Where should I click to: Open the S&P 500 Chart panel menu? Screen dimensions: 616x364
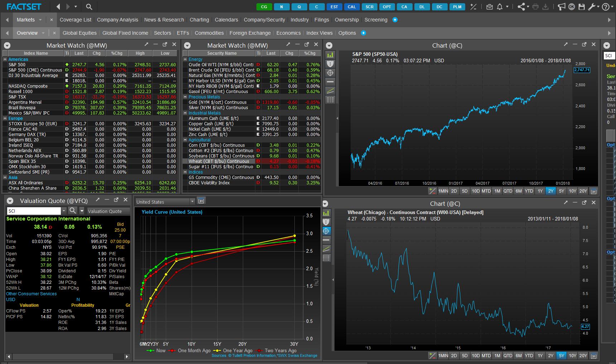click(x=329, y=45)
